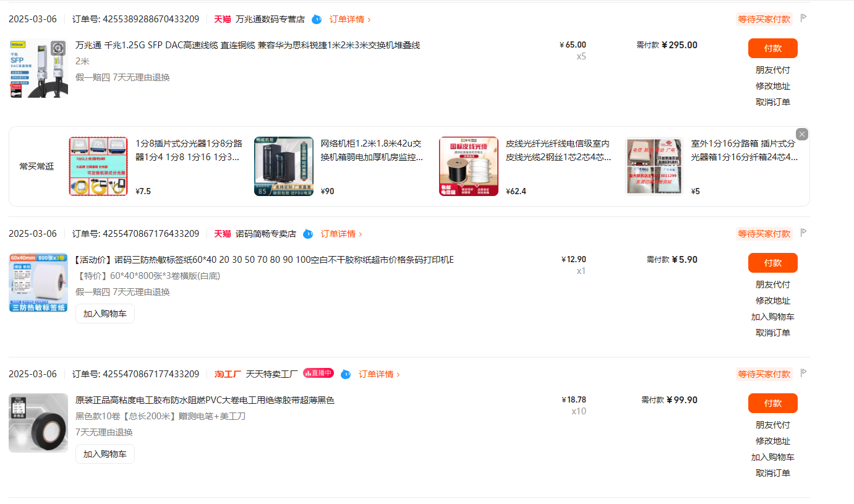Open the blue chat icon next to 天天特卖工厂

(x=346, y=374)
